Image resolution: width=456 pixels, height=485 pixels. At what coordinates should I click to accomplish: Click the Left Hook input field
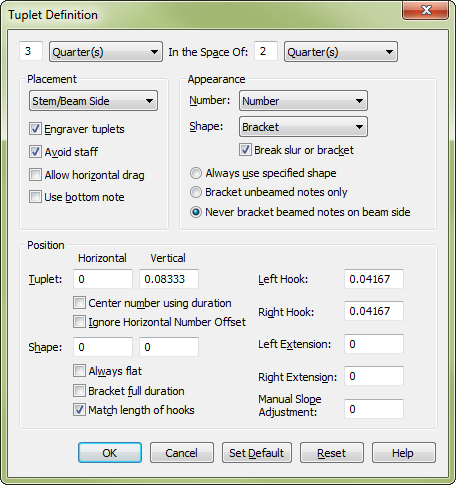click(x=374, y=279)
